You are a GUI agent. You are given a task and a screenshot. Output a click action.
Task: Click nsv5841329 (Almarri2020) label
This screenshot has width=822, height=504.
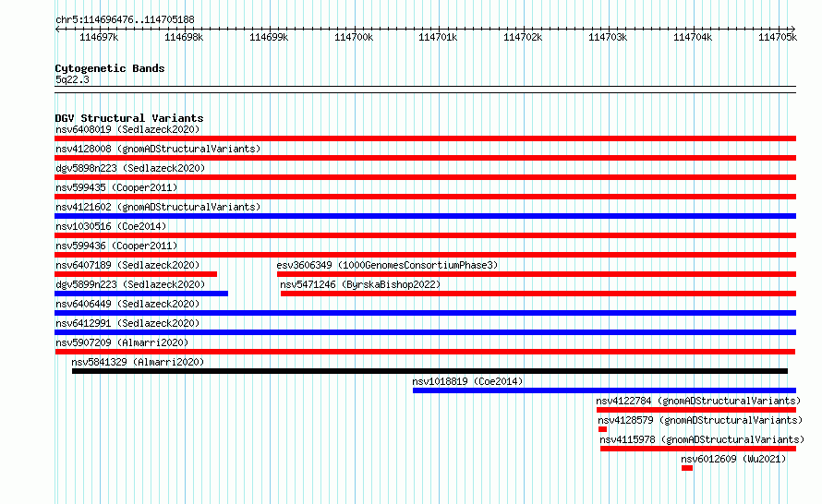click(x=138, y=362)
